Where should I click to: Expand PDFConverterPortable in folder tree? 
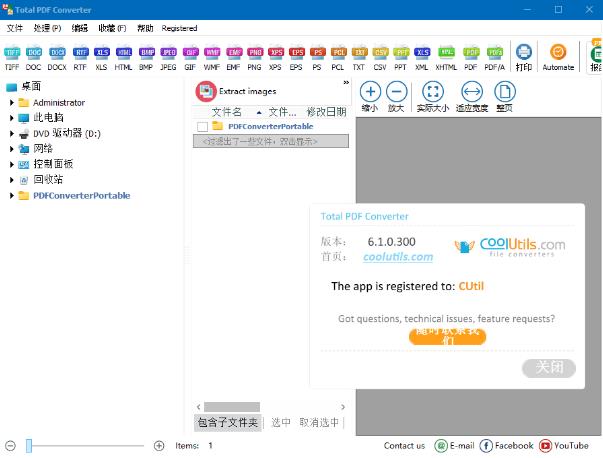(x=12, y=195)
